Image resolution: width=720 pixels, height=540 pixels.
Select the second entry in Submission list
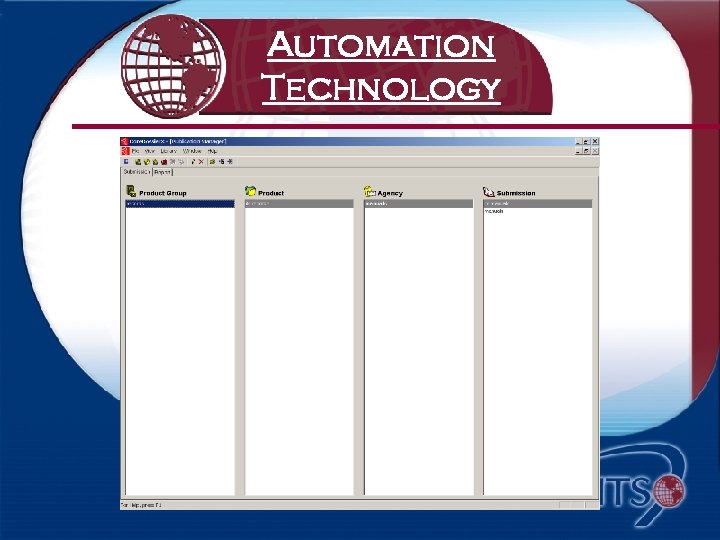pyautogui.click(x=538, y=211)
